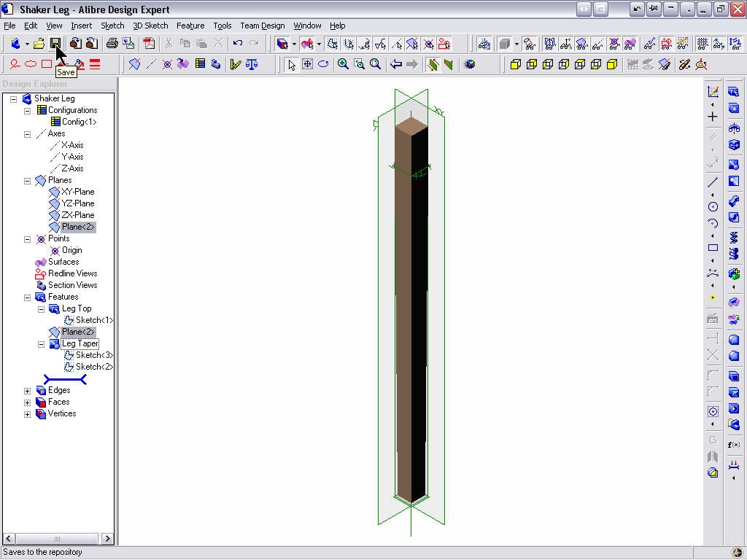
Task: Choose the selection arrow tool
Action: [x=290, y=64]
